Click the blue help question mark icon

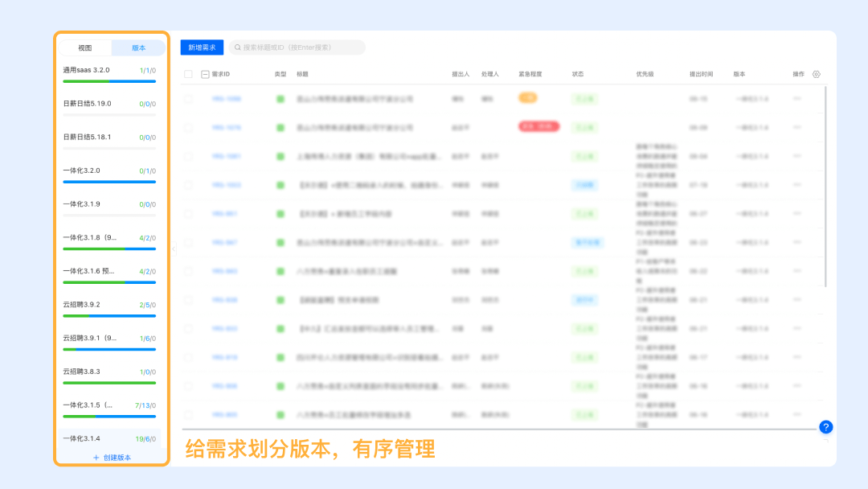(825, 427)
